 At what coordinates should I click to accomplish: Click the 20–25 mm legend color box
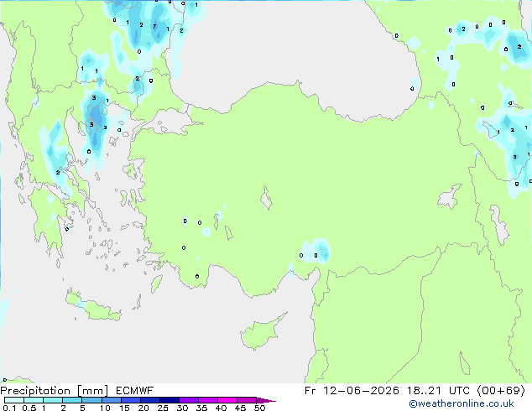149,400
